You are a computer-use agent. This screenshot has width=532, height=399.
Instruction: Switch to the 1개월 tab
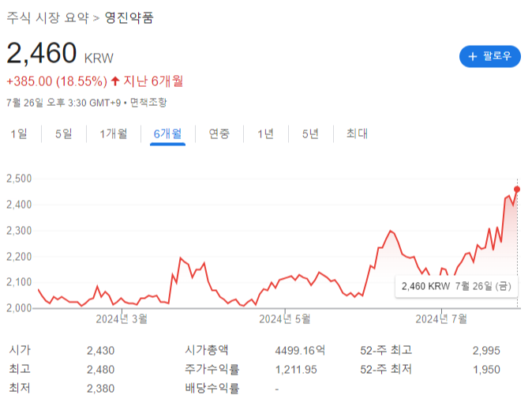click(x=114, y=134)
